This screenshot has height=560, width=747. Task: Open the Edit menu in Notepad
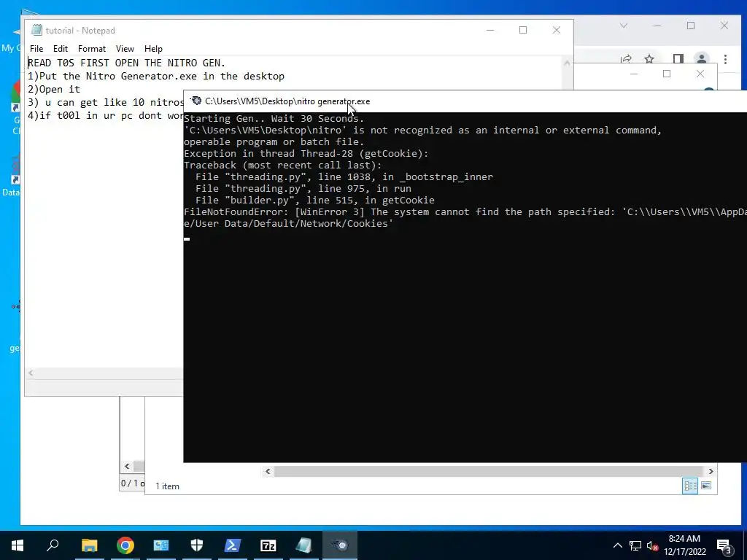click(60, 49)
